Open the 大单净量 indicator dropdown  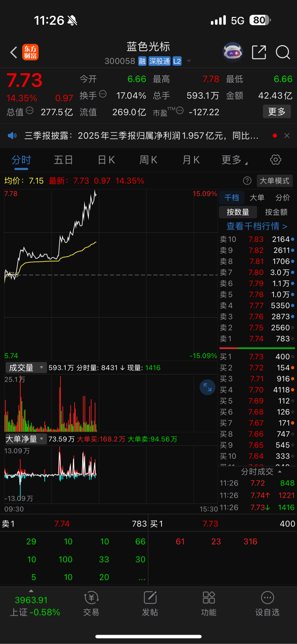[26, 439]
